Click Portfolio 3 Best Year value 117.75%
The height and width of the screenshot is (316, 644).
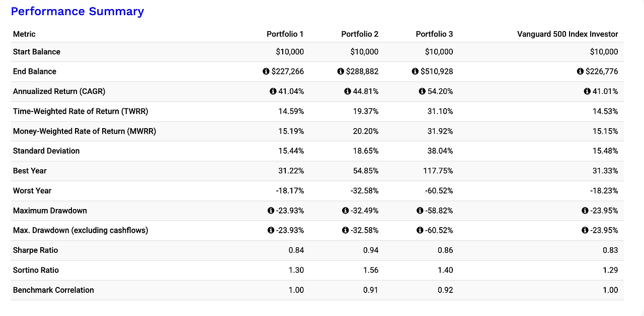click(438, 171)
